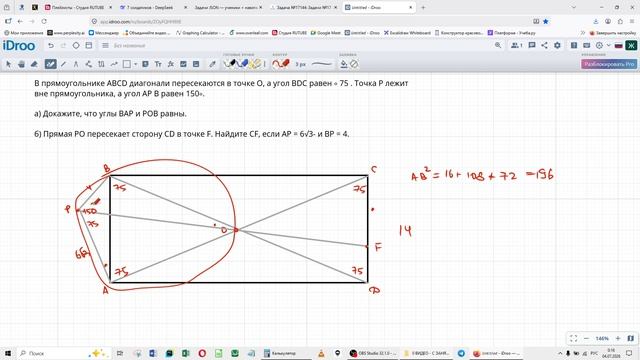Select the connector polyline tool
The width and height of the screenshot is (640, 360).
89,64
